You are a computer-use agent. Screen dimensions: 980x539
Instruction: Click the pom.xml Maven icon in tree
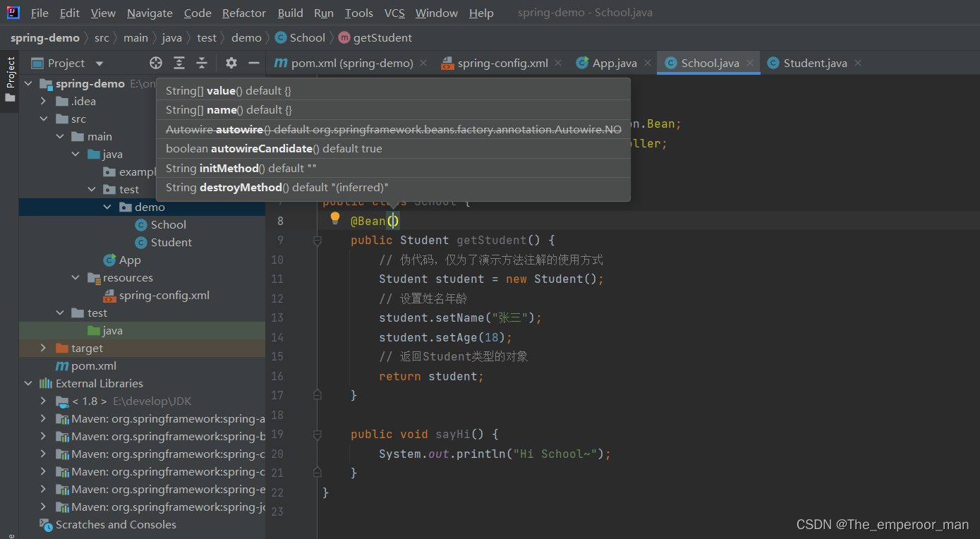(62, 366)
